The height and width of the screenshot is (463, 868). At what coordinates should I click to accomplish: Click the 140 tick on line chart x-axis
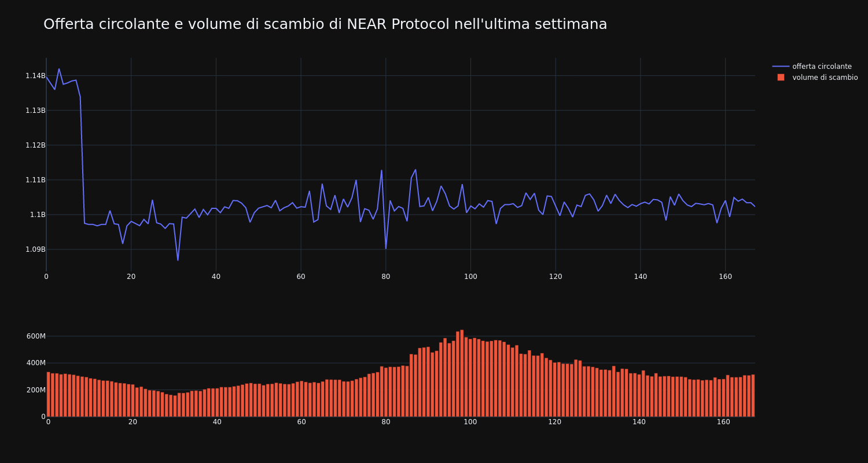(640, 277)
